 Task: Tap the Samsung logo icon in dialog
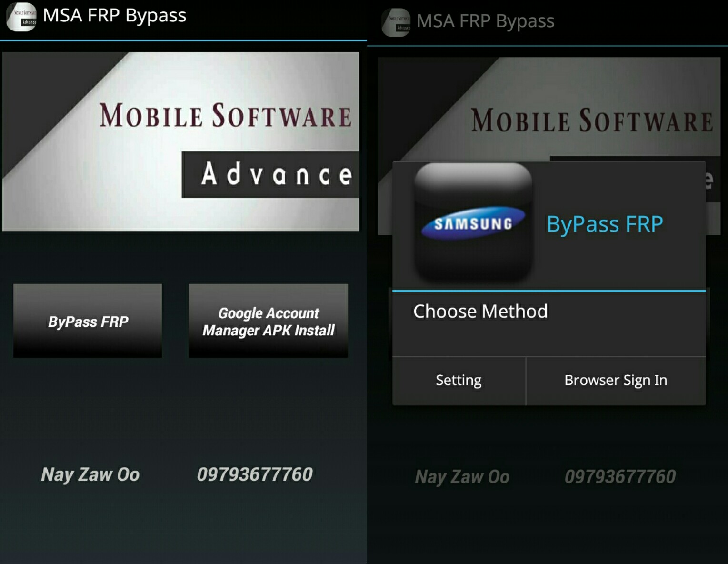pos(473,224)
